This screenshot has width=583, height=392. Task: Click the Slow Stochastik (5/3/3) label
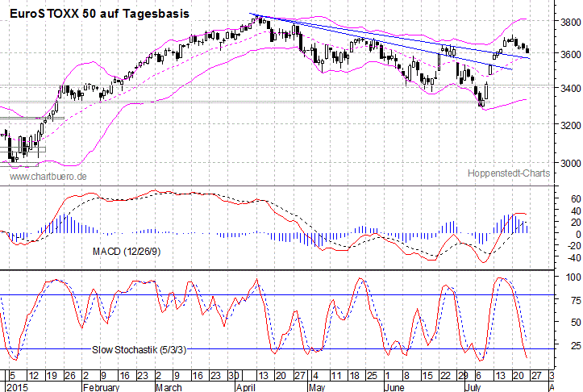(x=140, y=349)
